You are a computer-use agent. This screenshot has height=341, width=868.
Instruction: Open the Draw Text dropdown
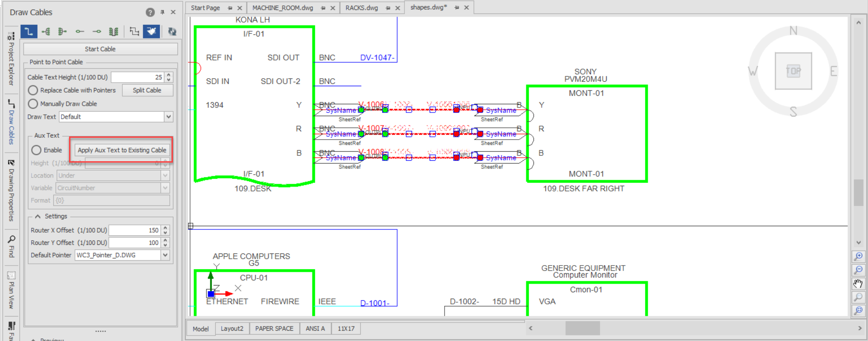(x=168, y=117)
